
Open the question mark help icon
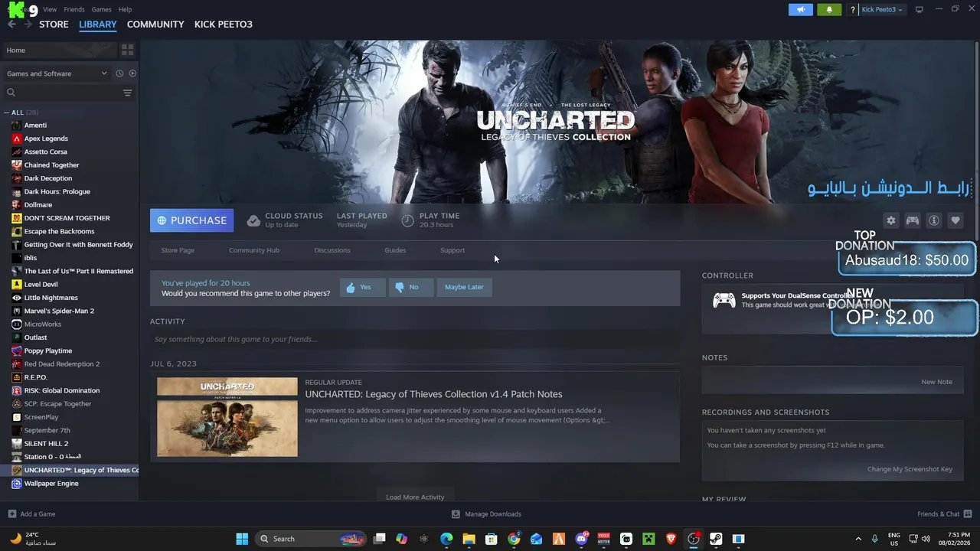click(853, 10)
